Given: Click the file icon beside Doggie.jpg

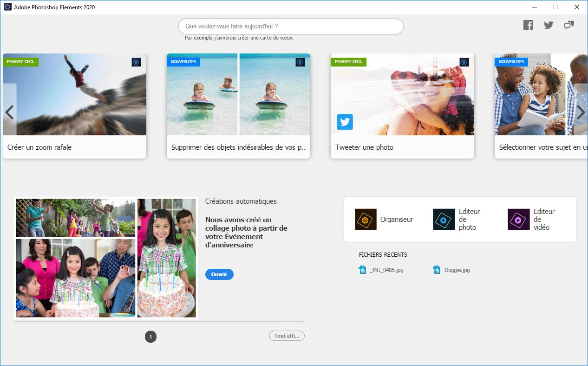Looking at the screenshot, I should [x=436, y=269].
